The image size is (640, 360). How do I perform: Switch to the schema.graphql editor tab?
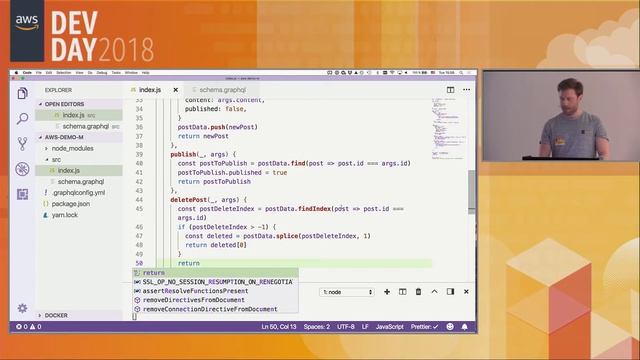pos(222,90)
